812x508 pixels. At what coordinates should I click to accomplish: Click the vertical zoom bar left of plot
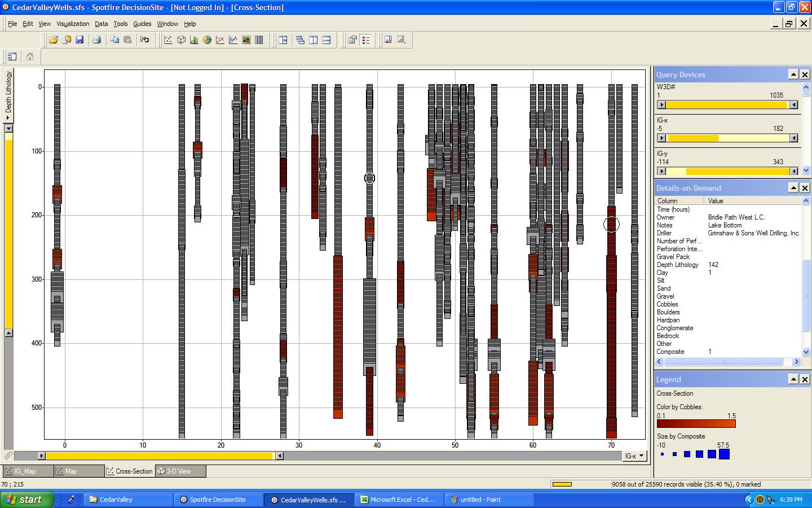tap(8, 230)
